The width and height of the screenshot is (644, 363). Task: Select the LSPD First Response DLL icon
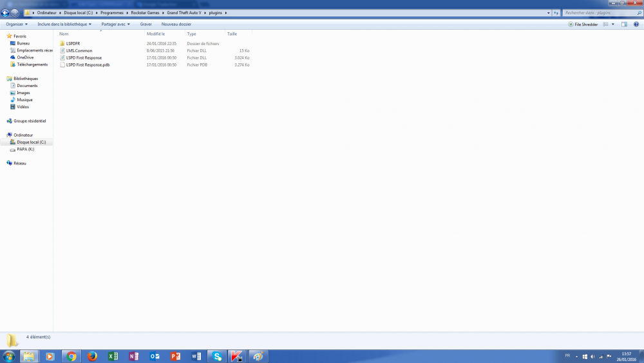pos(62,57)
